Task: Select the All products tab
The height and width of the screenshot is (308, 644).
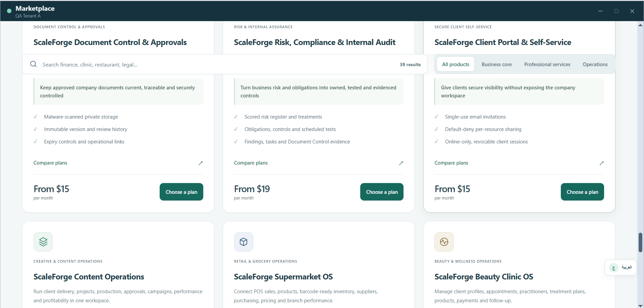Action: [x=455, y=64]
